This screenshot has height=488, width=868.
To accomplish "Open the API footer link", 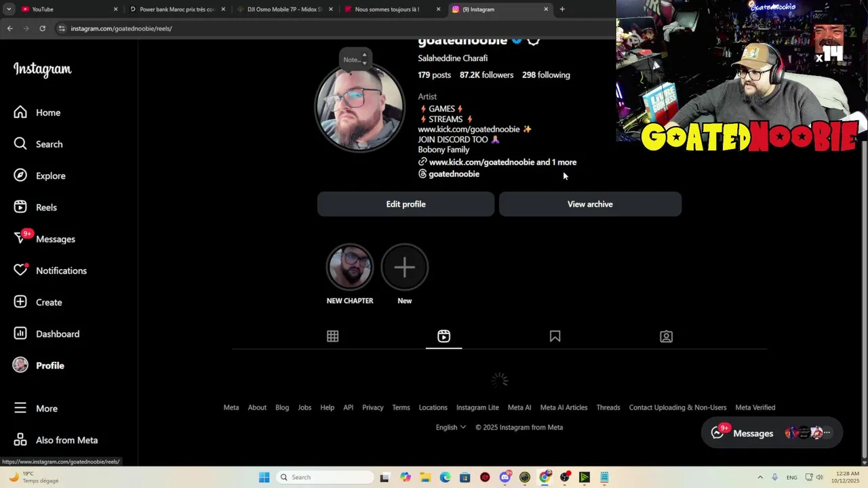I will [348, 407].
